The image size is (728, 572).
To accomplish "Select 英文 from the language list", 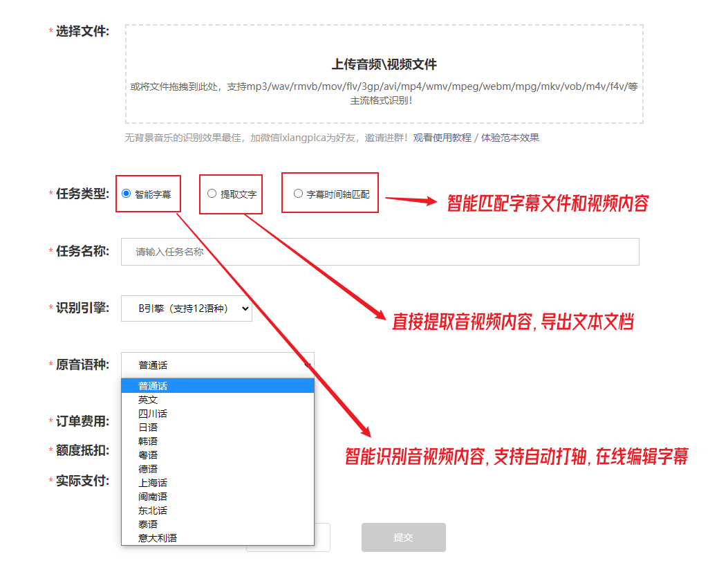I will coord(148,400).
